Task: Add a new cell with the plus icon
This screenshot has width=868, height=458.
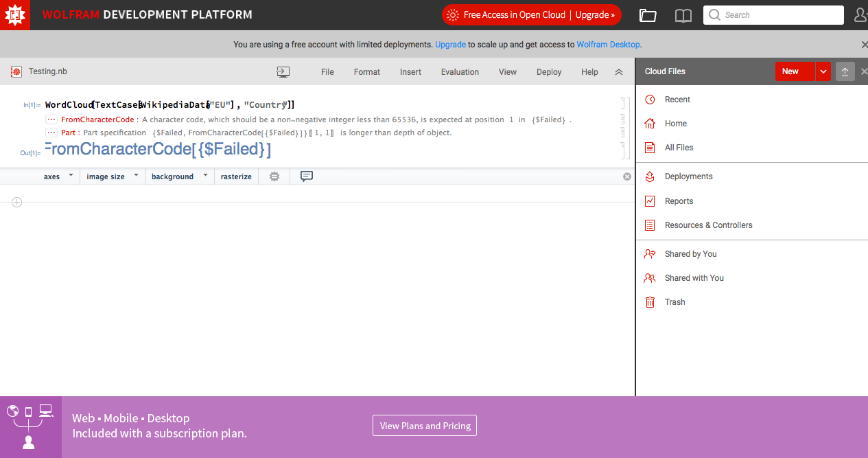Action: point(17,202)
